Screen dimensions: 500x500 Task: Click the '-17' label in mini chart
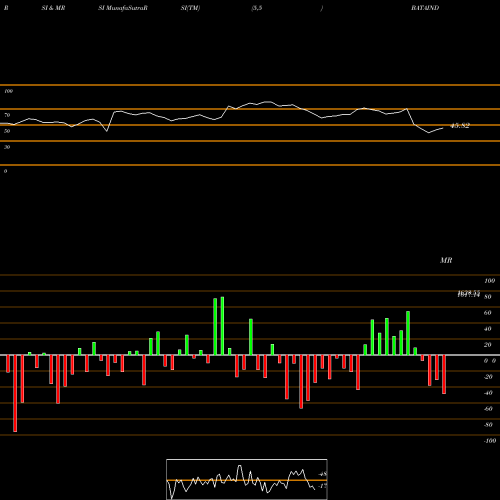[x=322, y=486]
